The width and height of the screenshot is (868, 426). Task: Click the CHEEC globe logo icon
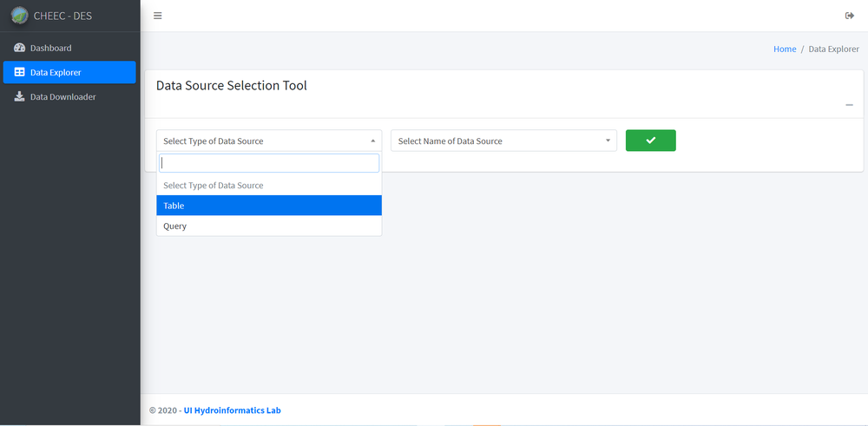click(x=19, y=16)
